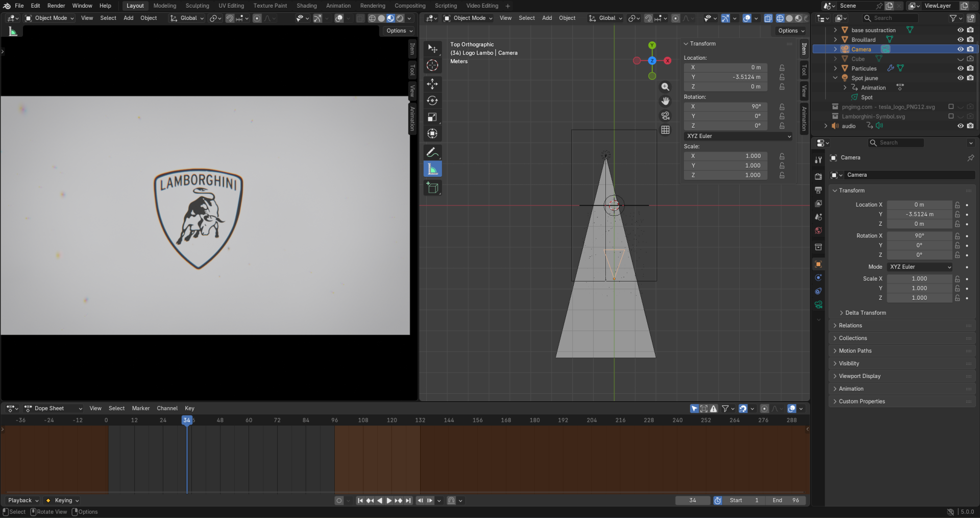Click the Play animation button
Image resolution: width=980 pixels, height=518 pixels.
[x=389, y=501]
